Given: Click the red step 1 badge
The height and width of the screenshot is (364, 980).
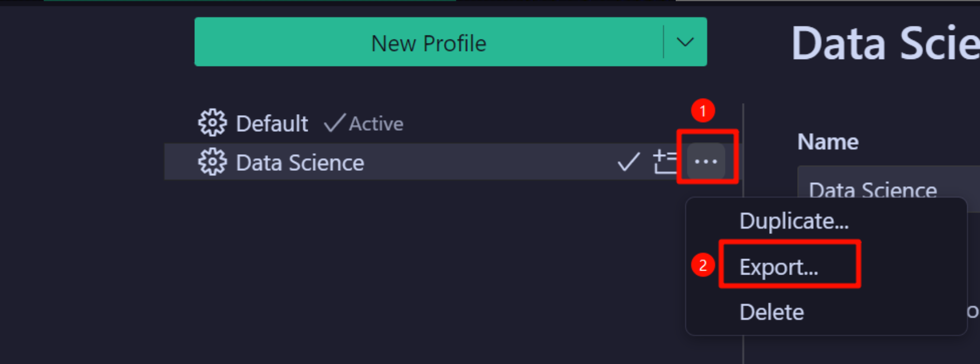Looking at the screenshot, I should 703,111.
